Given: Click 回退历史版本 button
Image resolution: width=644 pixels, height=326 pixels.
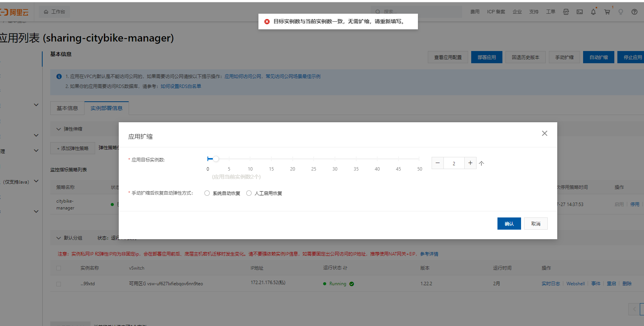Looking at the screenshot, I should pos(526,57).
